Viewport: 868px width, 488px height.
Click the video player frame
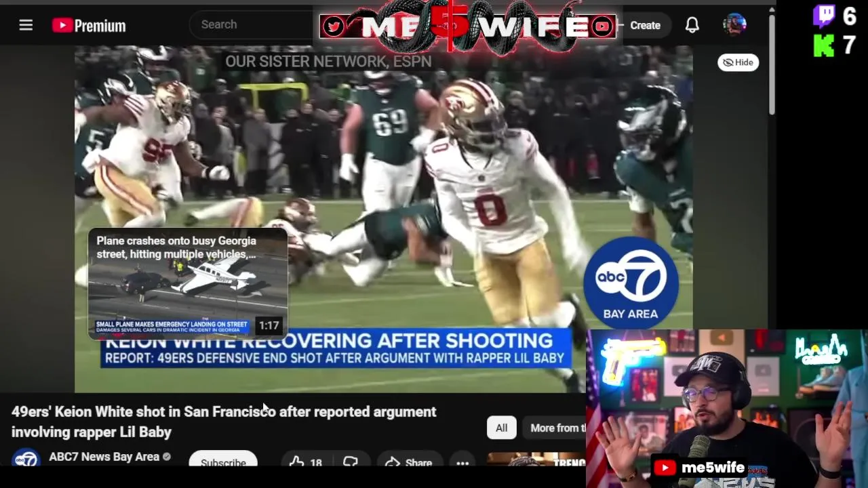[x=383, y=218]
